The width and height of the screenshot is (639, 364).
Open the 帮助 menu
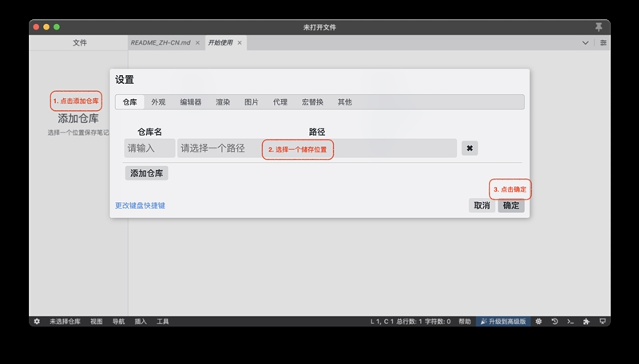pyautogui.click(x=465, y=322)
